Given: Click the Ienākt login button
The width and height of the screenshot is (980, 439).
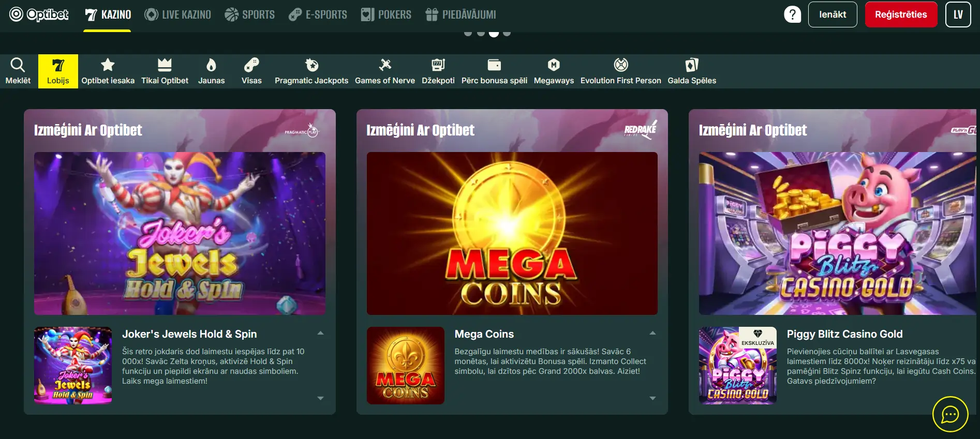Looking at the screenshot, I should click(832, 14).
